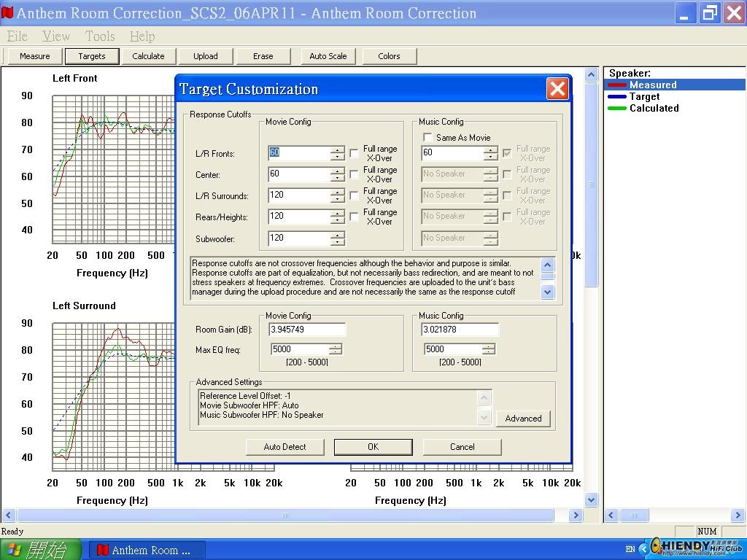This screenshot has width=747, height=560.
Task: Open the Measure toolbar button
Action: (x=34, y=56)
